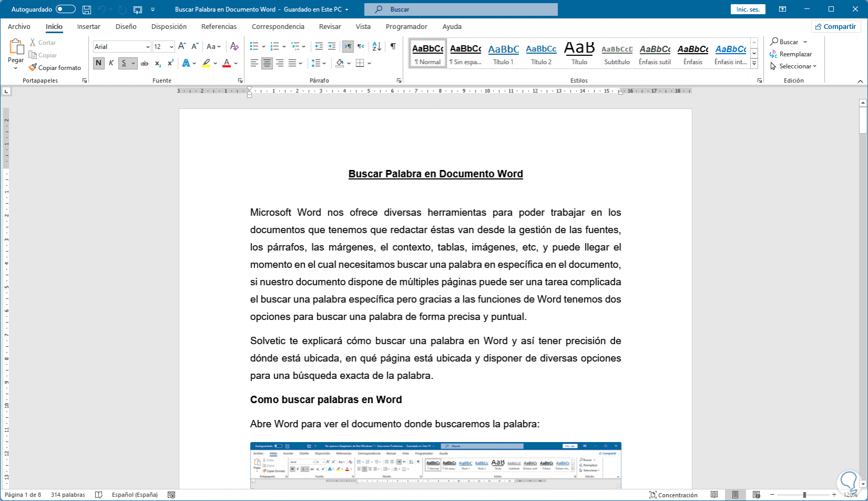
Task: Apply the Título 1 style
Action: (x=503, y=54)
